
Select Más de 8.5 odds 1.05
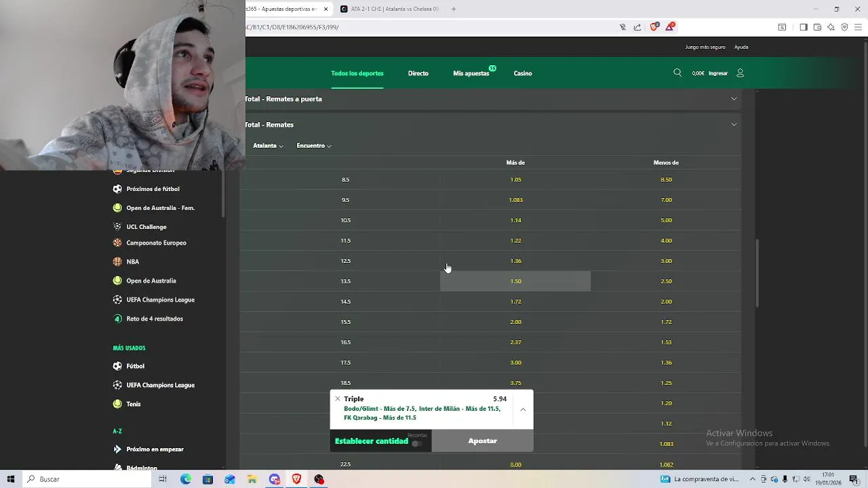(515, 180)
